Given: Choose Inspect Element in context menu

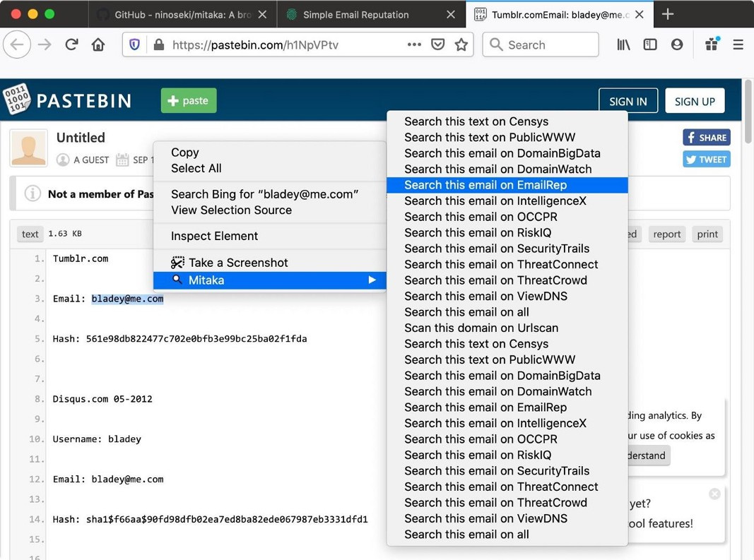Looking at the screenshot, I should click(270, 236).
